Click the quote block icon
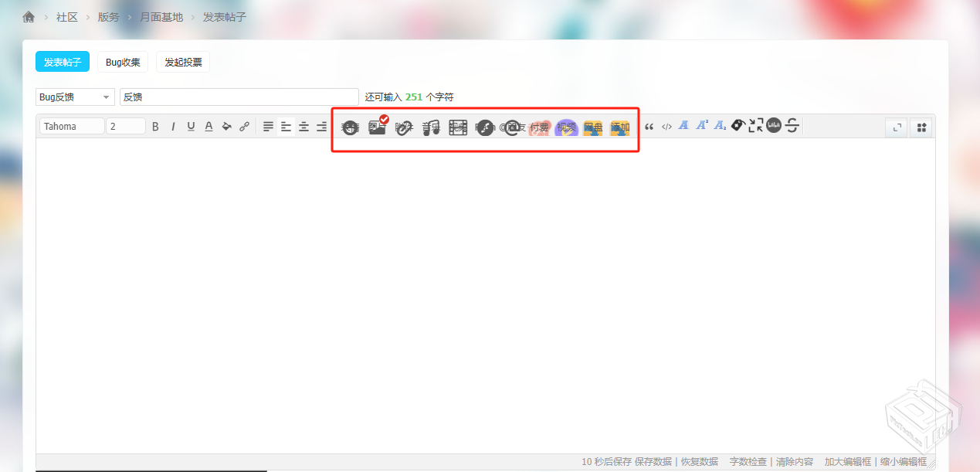This screenshot has height=472, width=980. coord(649,127)
